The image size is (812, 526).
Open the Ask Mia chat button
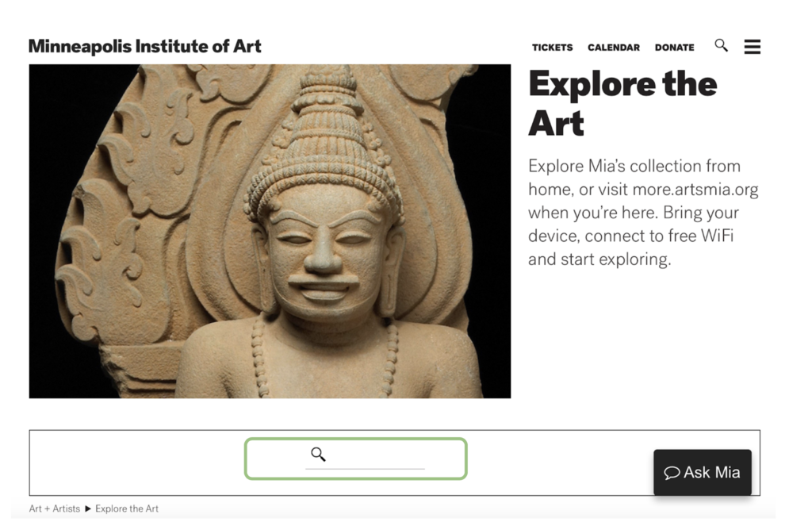coord(703,472)
